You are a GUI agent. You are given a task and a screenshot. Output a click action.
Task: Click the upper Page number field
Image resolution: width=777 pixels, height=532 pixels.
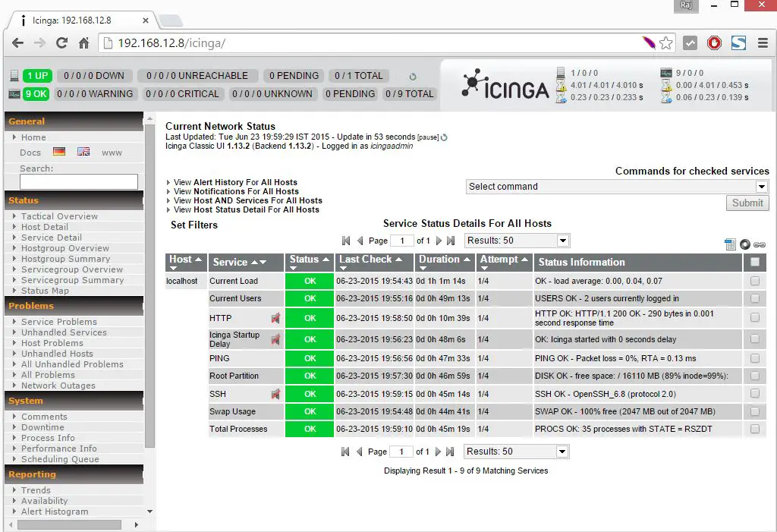click(x=402, y=241)
